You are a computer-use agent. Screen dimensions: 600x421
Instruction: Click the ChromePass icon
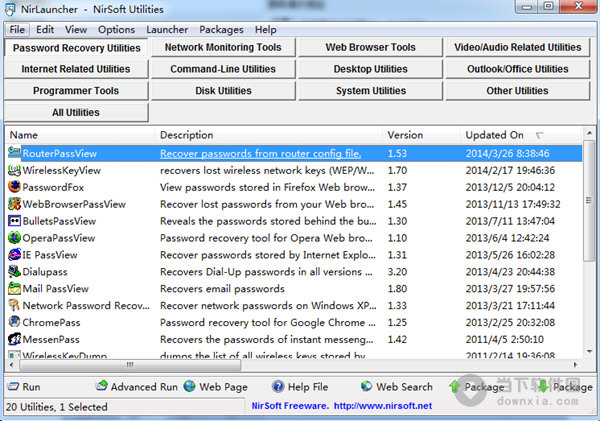pyautogui.click(x=14, y=321)
